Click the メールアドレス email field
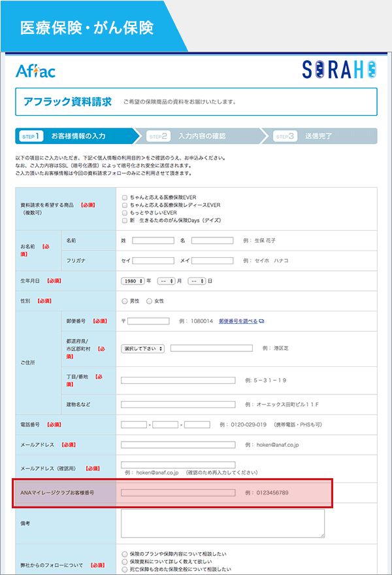The width and height of the screenshot is (392, 575). pyautogui.click(x=178, y=445)
